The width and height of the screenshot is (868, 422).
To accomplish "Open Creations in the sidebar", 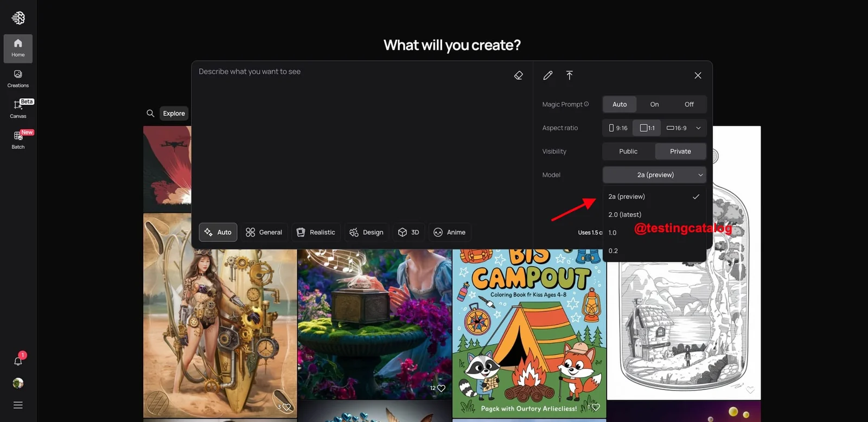I will 18,79.
